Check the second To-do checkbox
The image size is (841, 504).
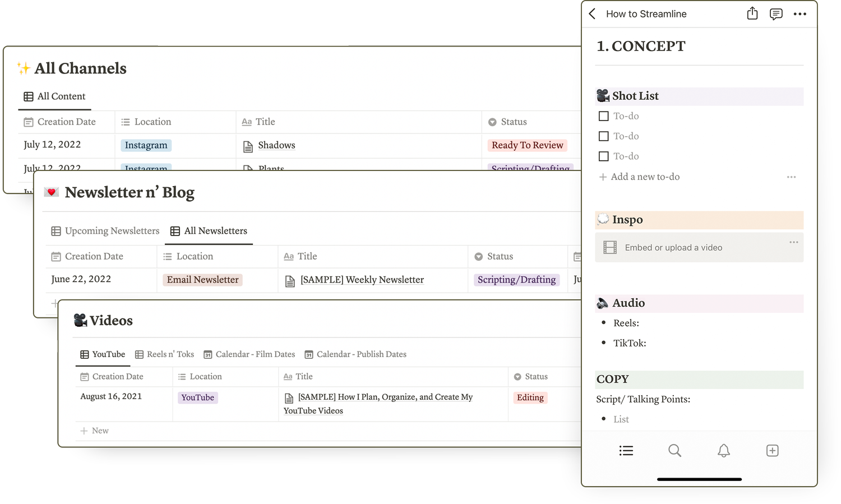[x=604, y=136]
